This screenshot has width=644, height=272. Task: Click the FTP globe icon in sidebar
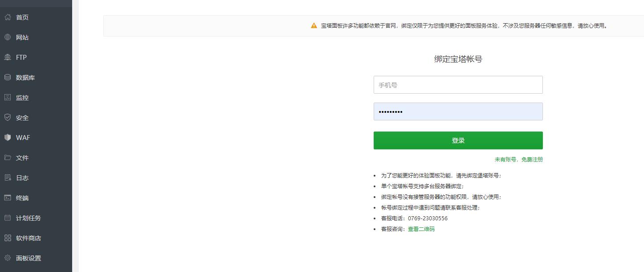pos(8,58)
